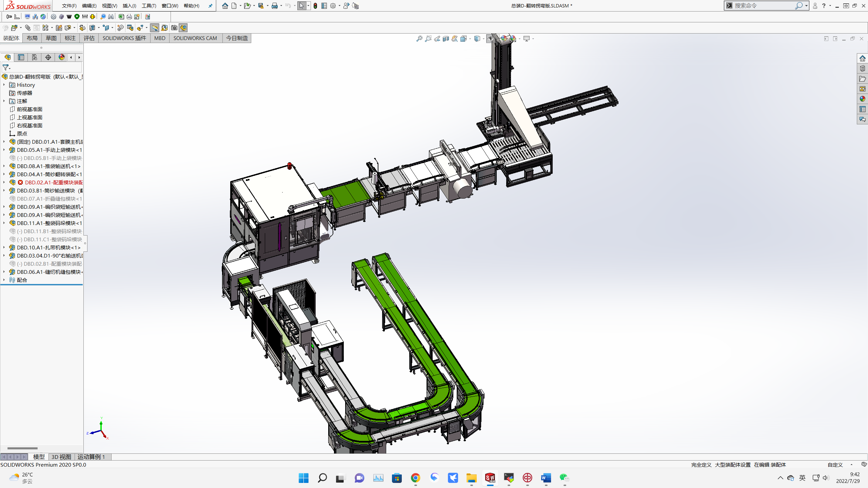
Task: Open the Appearances task pane icon
Action: (x=863, y=99)
